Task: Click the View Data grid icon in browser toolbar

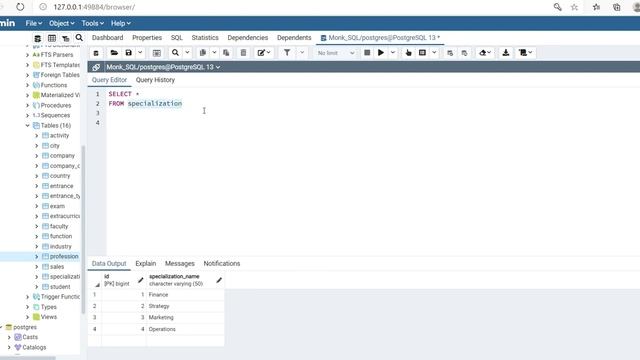Action: (52, 38)
